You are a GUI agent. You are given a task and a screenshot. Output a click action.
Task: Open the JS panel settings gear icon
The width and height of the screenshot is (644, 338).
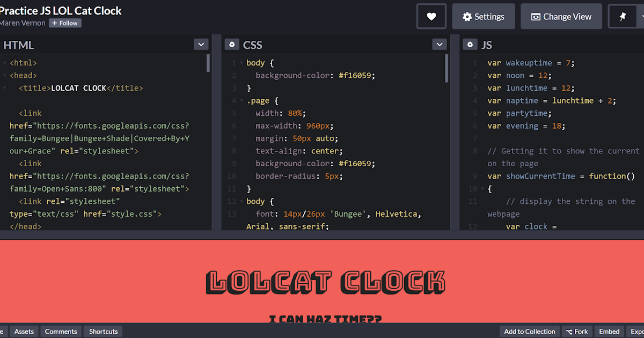click(470, 45)
